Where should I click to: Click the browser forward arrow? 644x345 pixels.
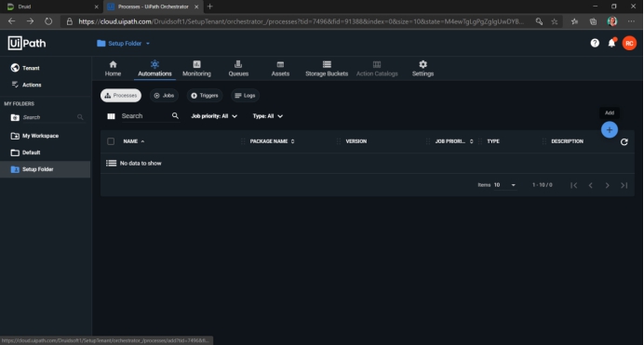point(30,21)
